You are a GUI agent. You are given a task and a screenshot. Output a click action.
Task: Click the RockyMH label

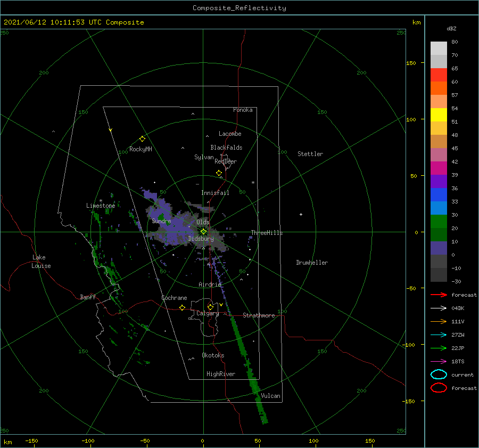click(141, 149)
